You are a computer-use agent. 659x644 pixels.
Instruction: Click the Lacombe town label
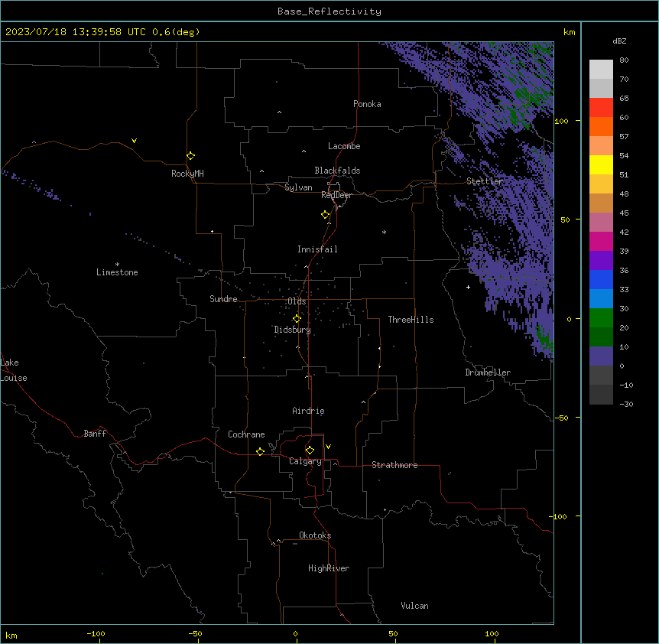click(344, 146)
